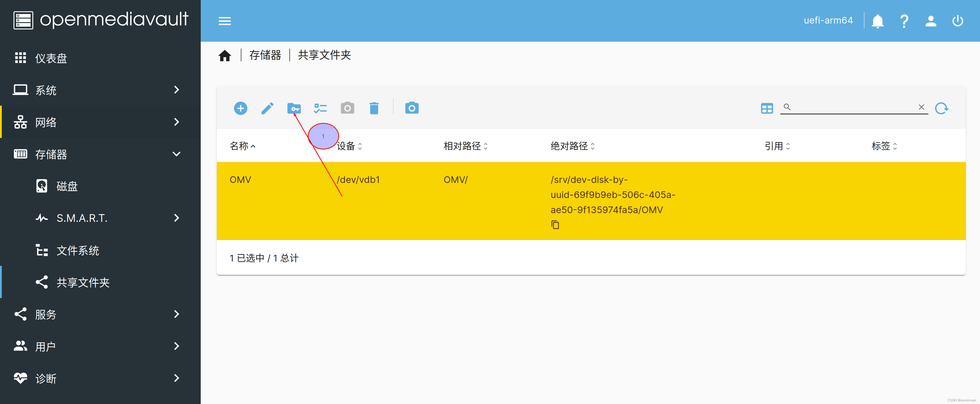The height and width of the screenshot is (404, 980).
Task: Click the create shared folder plus icon
Action: click(x=240, y=108)
